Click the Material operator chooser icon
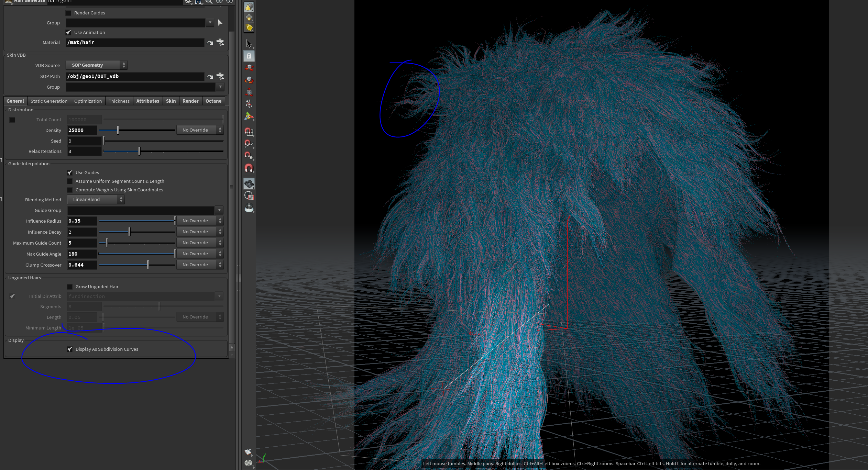Viewport: 868px width, 470px height. (x=220, y=42)
